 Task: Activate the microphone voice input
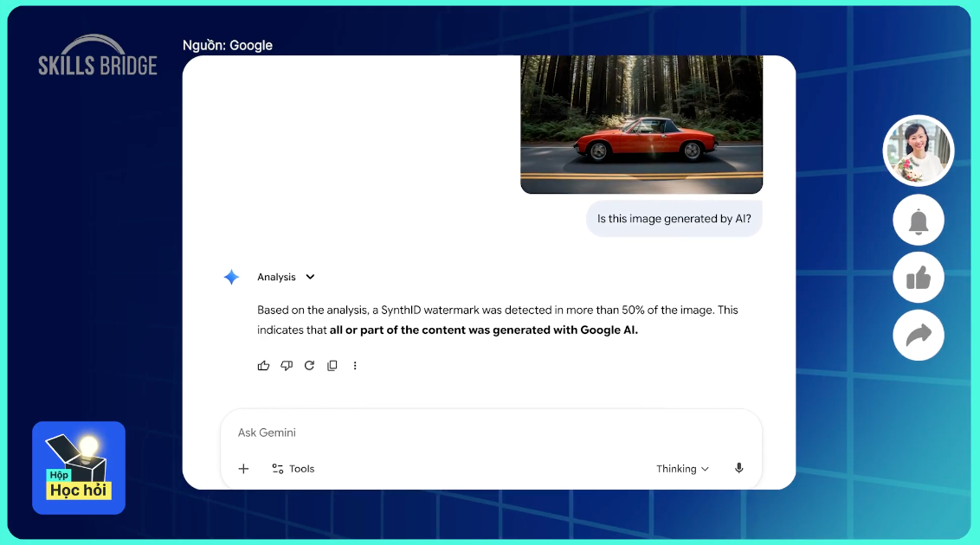pyautogui.click(x=738, y=468)
